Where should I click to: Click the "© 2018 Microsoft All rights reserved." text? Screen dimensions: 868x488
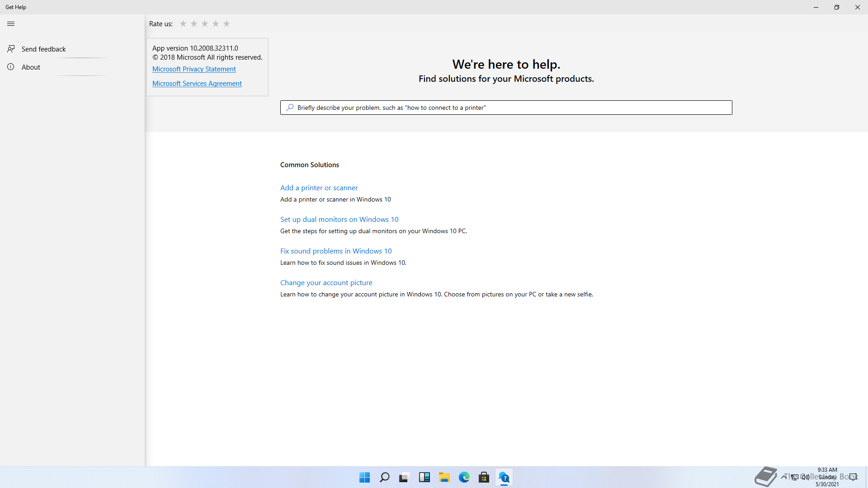(x=207, y=57)
